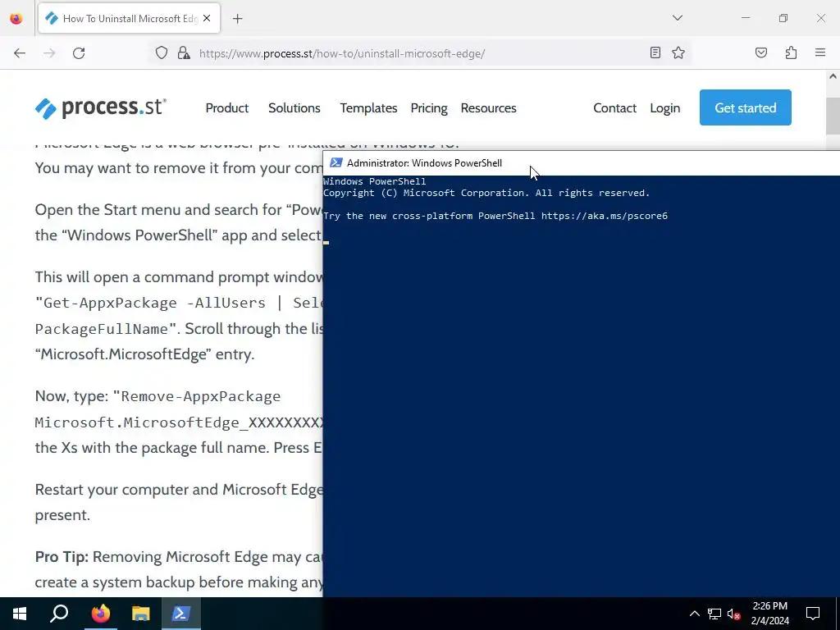Open the notification center icon
The height and width of the screenshot is (630, 840).
(x=813, y=614)
